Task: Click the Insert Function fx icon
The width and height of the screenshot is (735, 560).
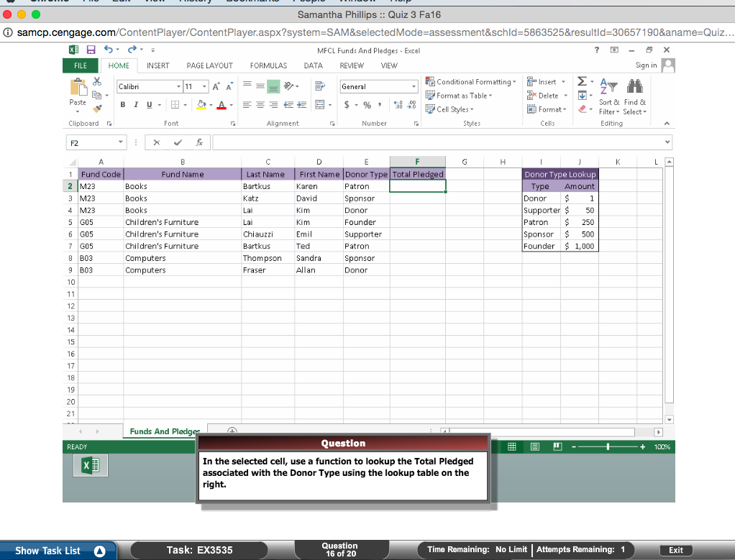Action: [199, 143]
